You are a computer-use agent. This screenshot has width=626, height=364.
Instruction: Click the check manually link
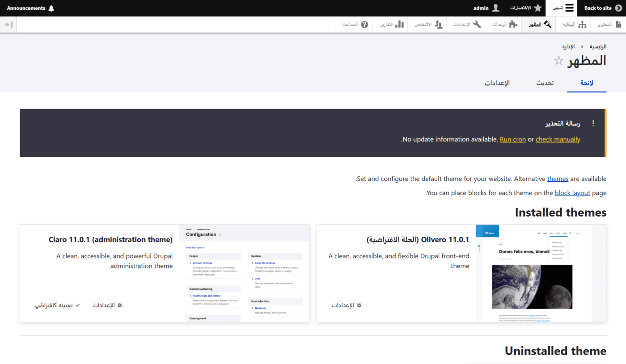558,139
